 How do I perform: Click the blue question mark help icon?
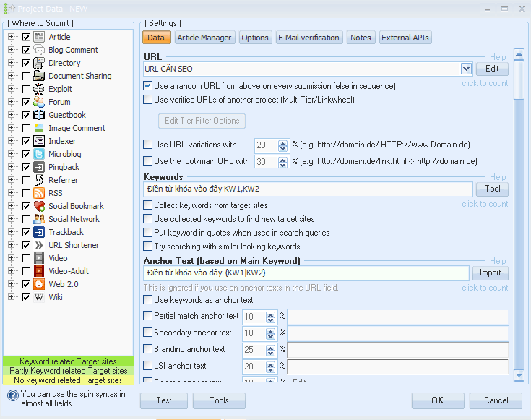[x=13, y=395]
